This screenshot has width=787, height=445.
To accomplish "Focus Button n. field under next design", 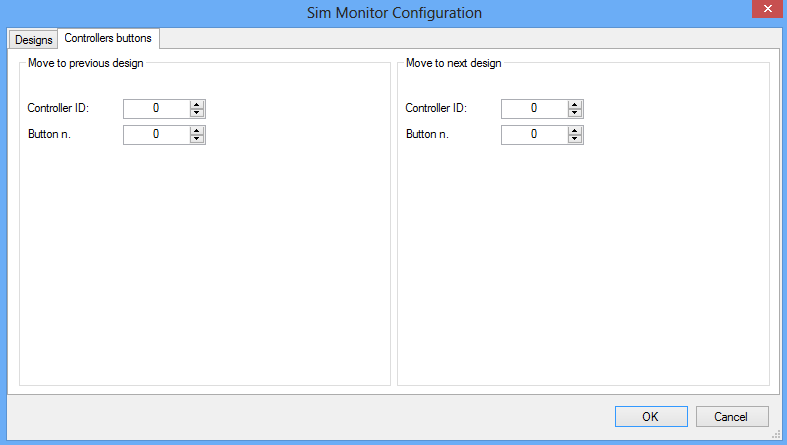I will point(534,134).
